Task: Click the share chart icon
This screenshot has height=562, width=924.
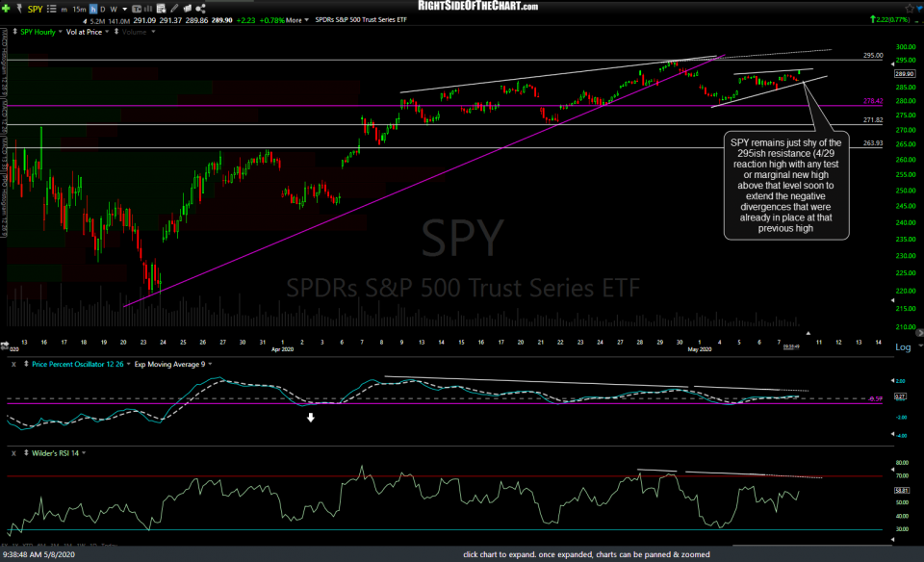Action: tap(200, 8)
